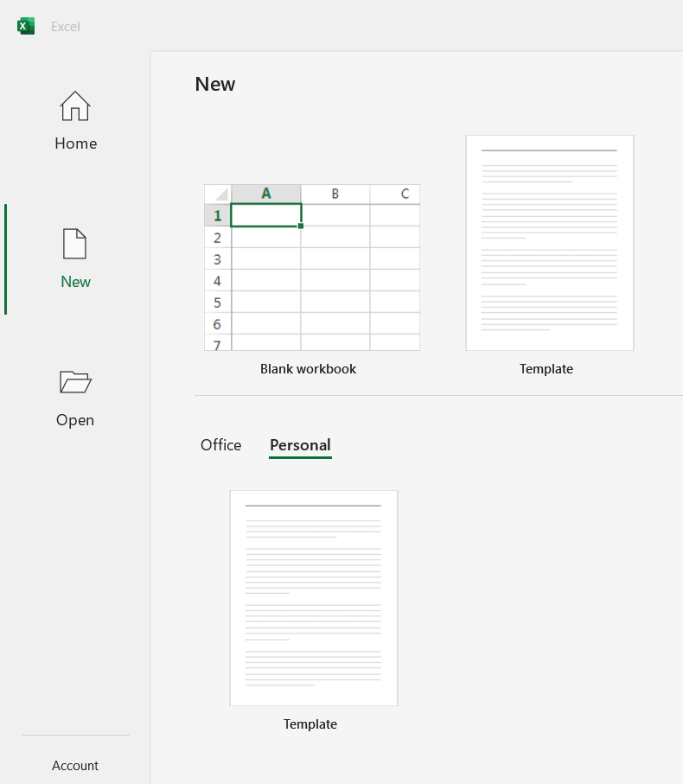Select the New blank page icon
The height and width of the screenshot is (784, 683).
point(75,244)
